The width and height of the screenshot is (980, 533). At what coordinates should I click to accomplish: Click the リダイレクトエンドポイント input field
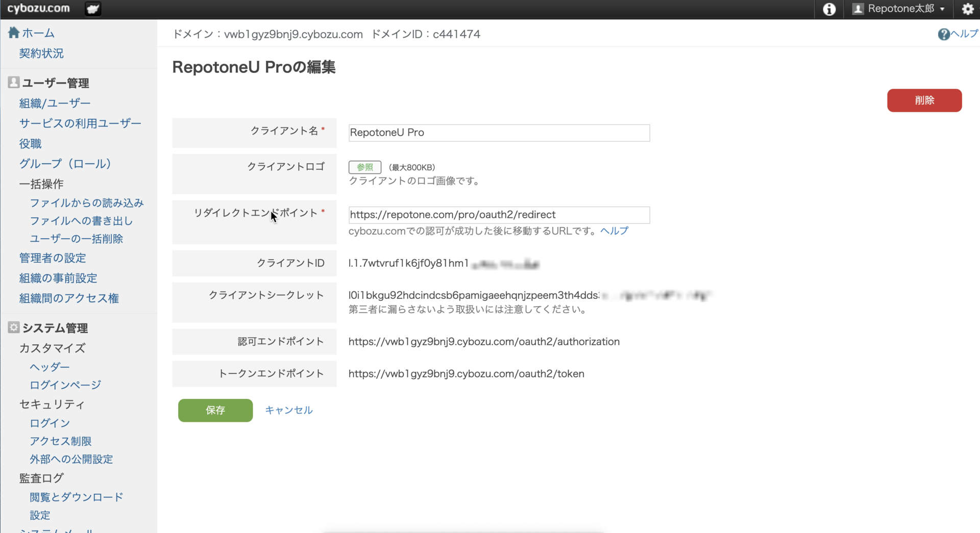[499, 215]
